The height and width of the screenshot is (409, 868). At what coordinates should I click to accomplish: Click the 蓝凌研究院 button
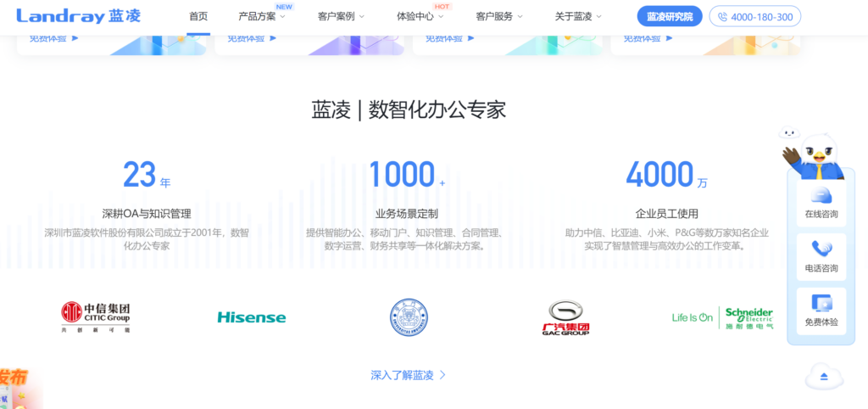click(x=669, y=16)
